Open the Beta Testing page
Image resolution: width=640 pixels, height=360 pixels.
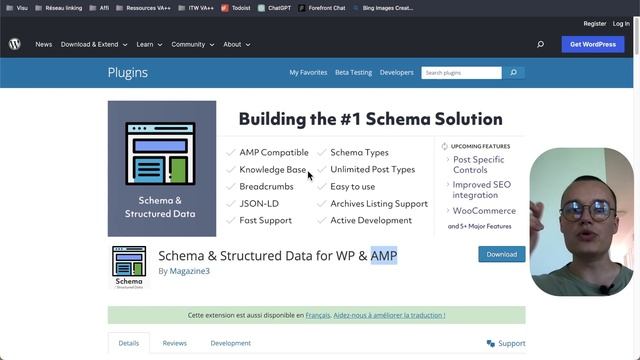[x=353, y=72]
